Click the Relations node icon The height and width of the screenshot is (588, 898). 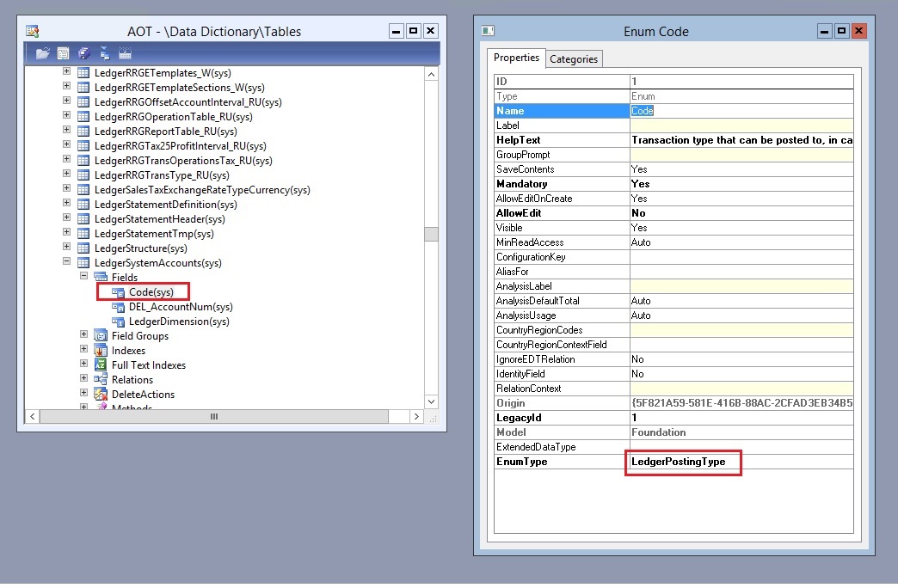click(101, 380)
